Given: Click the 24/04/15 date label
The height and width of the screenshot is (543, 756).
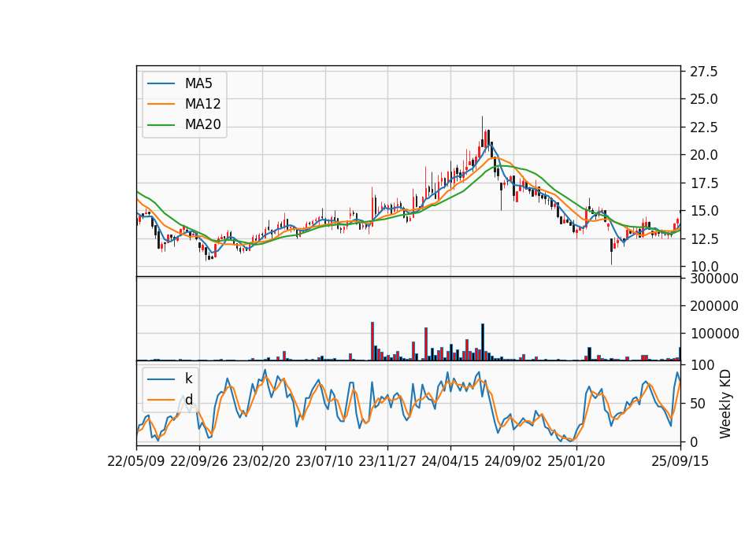Looking at the screenshot, I should pos(450,461).
